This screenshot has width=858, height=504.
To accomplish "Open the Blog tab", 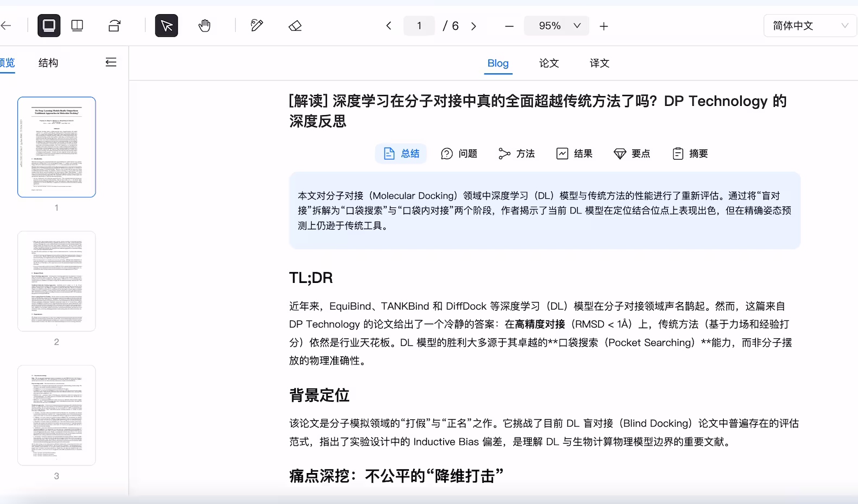I will click(x=498, y=63).
